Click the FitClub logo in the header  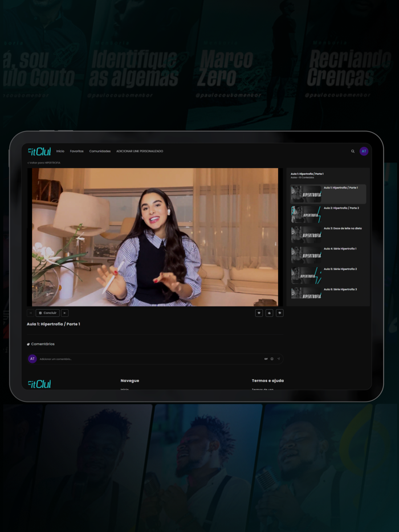point(39,152)
